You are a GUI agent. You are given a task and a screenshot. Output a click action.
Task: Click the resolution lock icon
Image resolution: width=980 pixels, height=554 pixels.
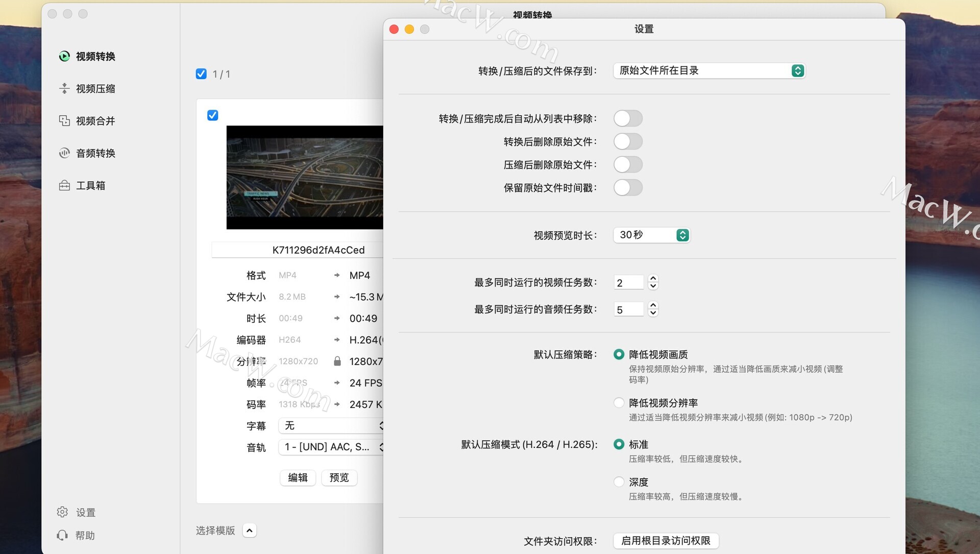[x=337, y=362]
